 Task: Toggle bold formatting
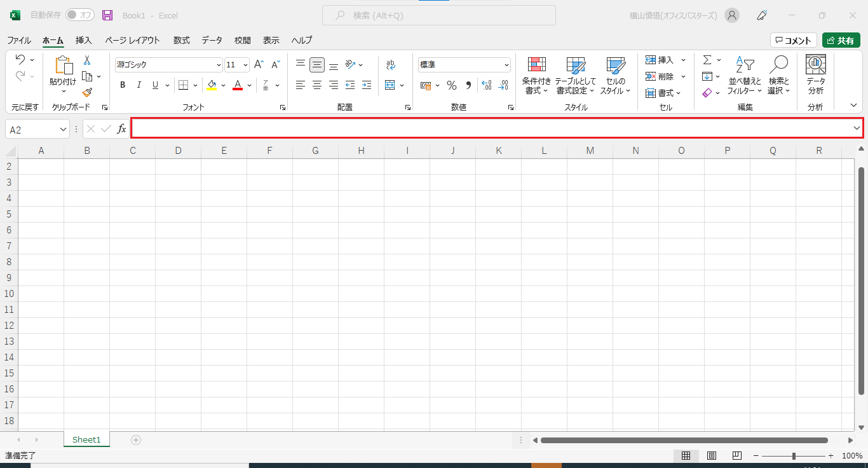coord(123,85)
